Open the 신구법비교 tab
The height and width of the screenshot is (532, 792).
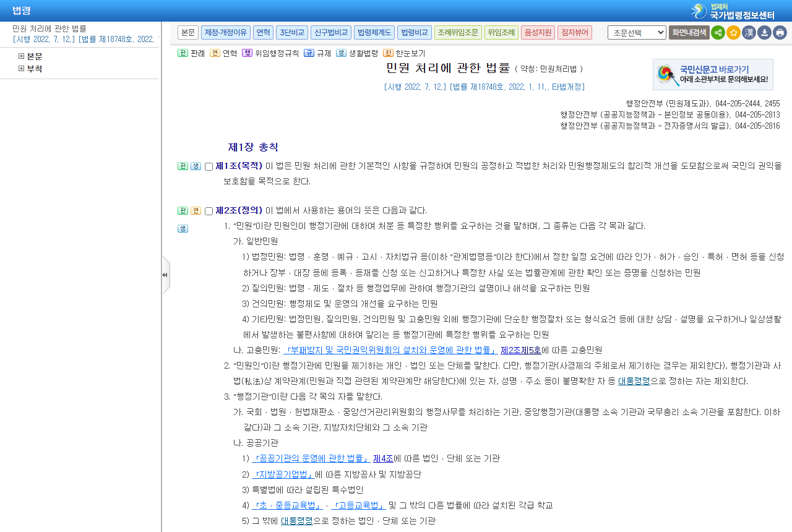[x=331, y=32]
